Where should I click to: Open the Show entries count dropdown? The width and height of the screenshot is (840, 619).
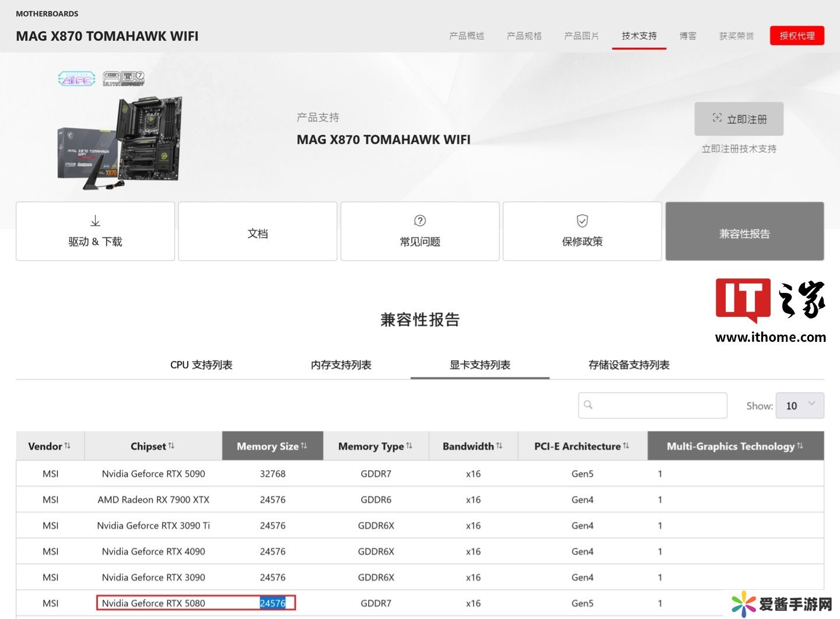[x=799, y=405]
